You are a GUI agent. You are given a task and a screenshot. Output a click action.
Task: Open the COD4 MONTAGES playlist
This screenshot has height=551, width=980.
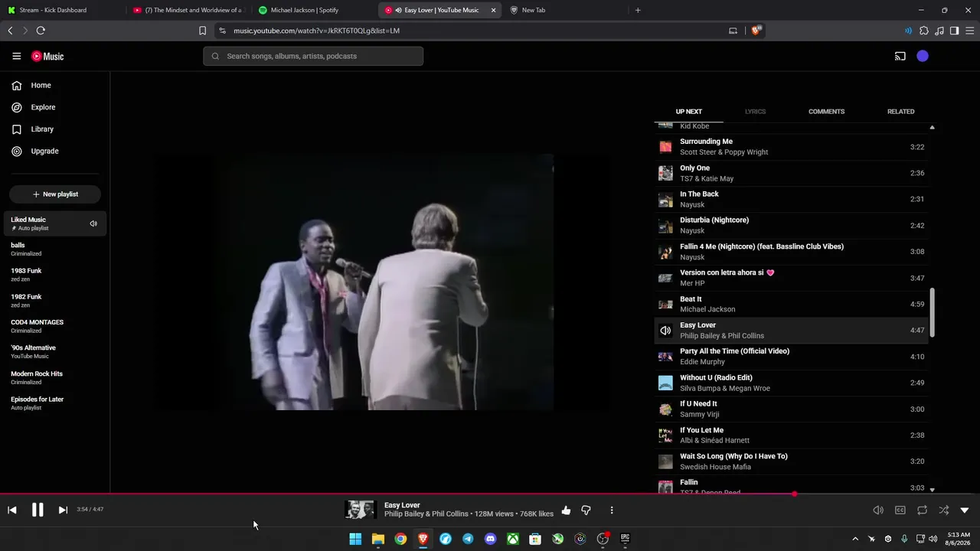coord(55,326)
